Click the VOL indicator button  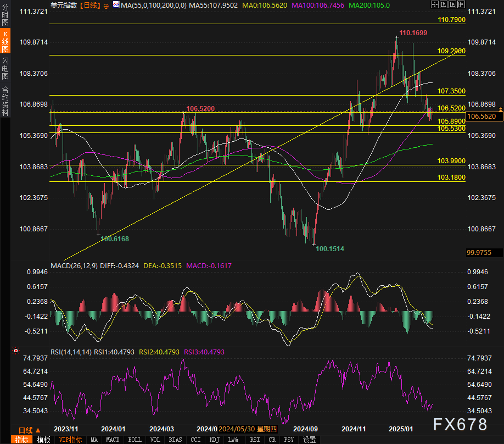pyautogui.click(x=155, y=440)
